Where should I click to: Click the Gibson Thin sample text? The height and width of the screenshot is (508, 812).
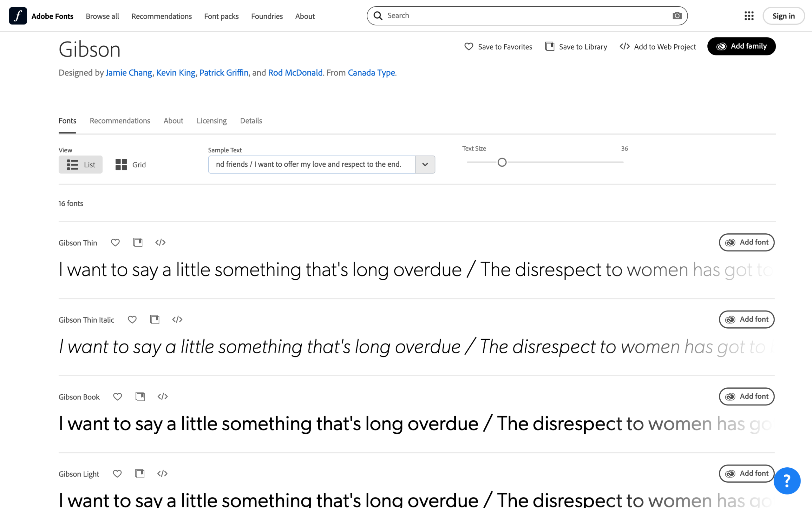coord(416,270)
